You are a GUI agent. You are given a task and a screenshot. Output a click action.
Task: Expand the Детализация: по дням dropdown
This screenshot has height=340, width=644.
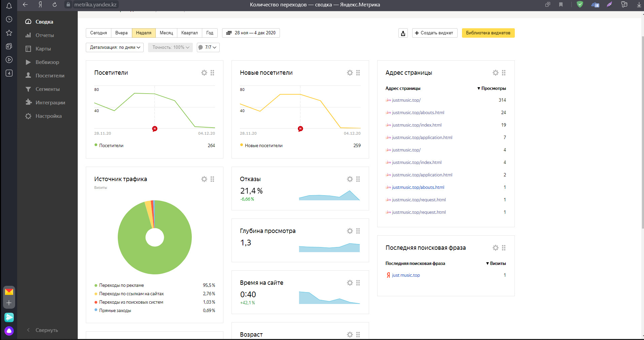point(115,47)
